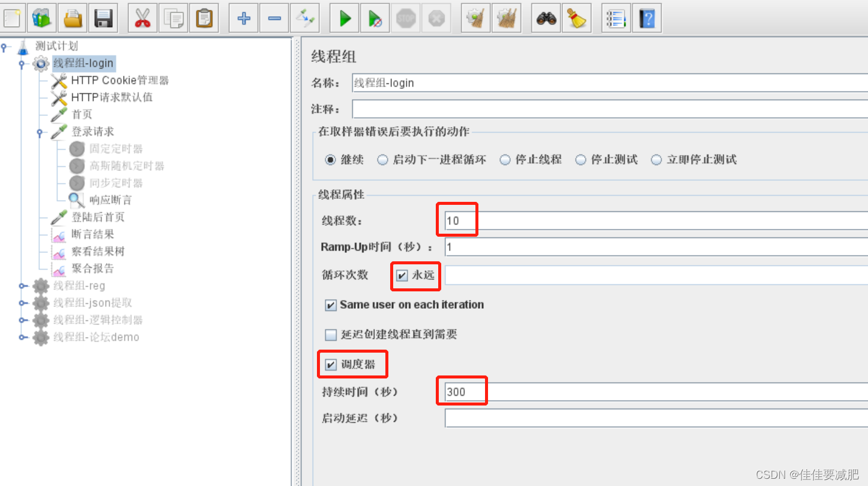Click the minus Collapse All icon

coord(274,18)
